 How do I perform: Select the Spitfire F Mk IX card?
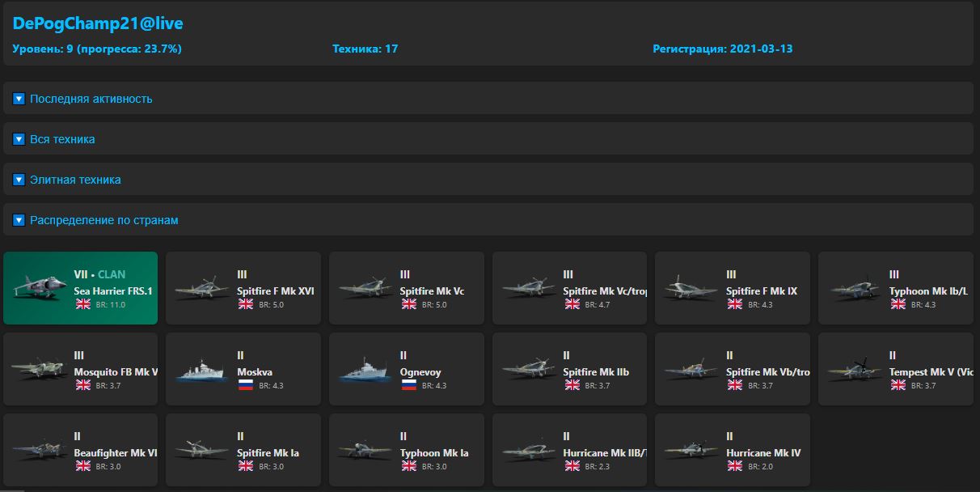click(732, 288)
